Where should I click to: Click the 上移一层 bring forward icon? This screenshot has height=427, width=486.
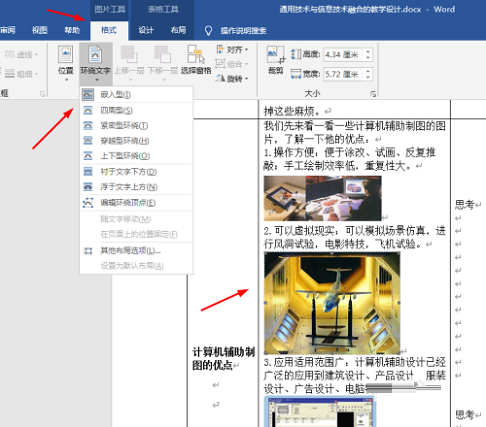coord(129,55)
